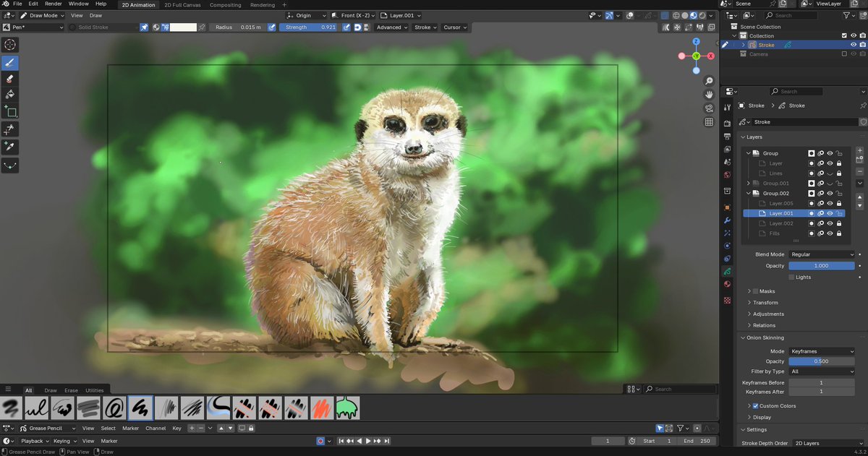This screenshot has width=868, height=456.
Task: Open the Render menu
Action: (x=54, y=4)
